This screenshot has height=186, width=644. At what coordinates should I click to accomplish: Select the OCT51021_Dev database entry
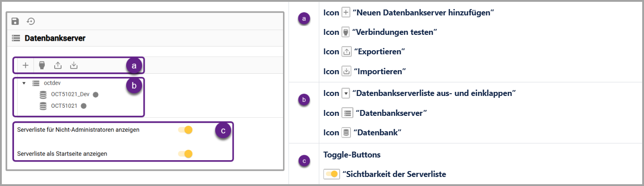(x=70, y=95)
